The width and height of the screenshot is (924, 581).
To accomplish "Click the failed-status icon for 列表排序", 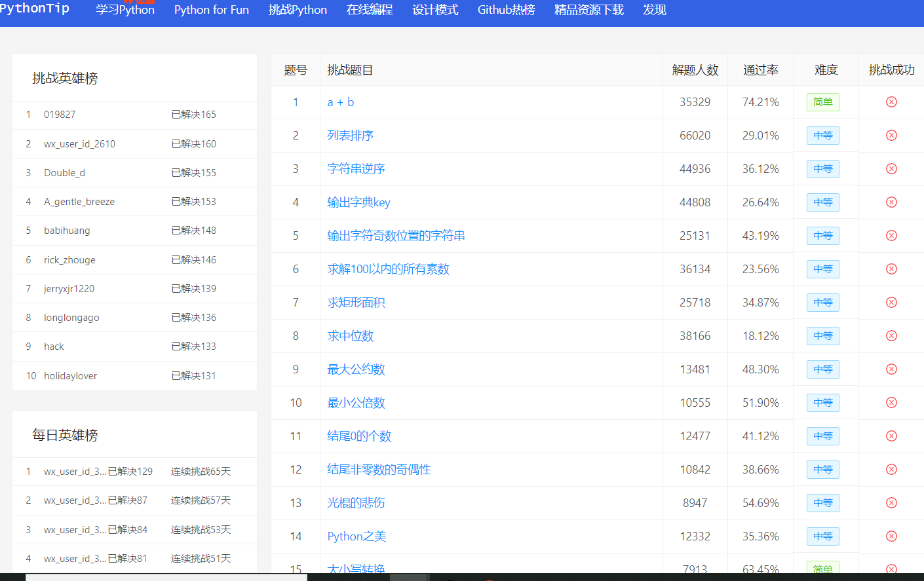I will click(x=891, y=135).
